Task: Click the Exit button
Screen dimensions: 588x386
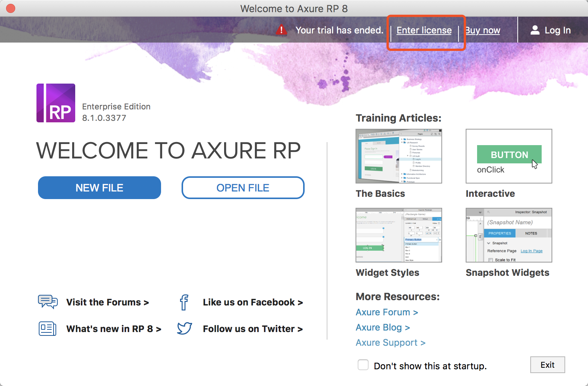Action: [547, 365]
